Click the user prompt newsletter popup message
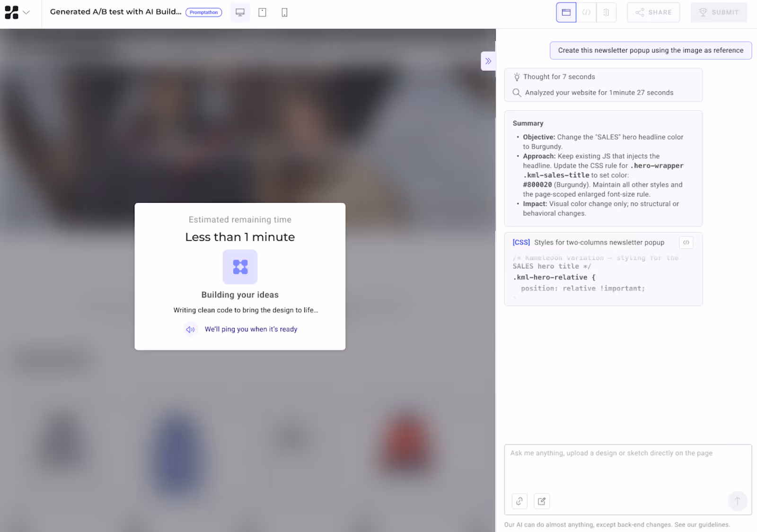The width and height of the screenshot is (757, 532). 651,50
